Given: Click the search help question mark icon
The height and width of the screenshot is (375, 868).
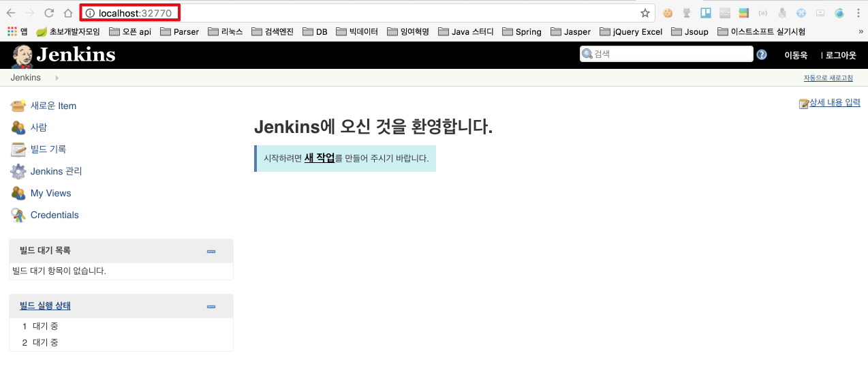Looking at the screenshot, I should click(x=762, y=55).
